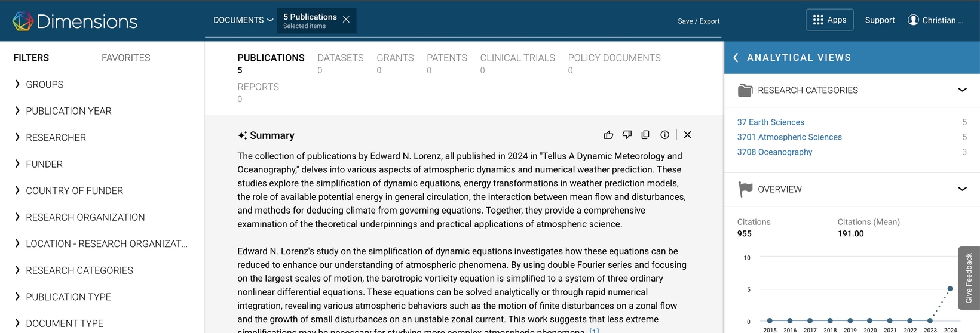Collapse the Research Categories section
Screen dimensions: 980x333
(x=962, y=90)
